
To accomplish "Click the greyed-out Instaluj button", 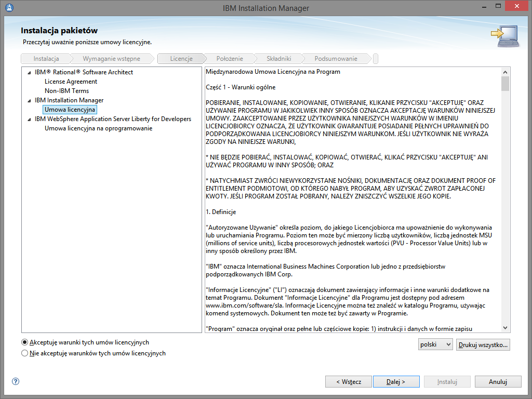I will coord(447,382).
